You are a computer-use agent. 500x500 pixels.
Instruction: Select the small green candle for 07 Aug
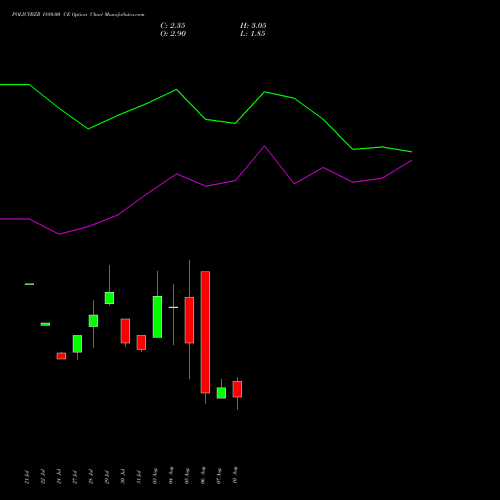221,393
